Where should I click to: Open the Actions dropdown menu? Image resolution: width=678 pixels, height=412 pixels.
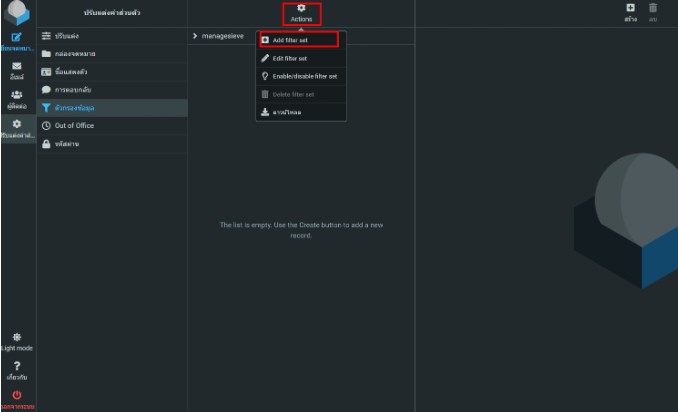(301, 13)
